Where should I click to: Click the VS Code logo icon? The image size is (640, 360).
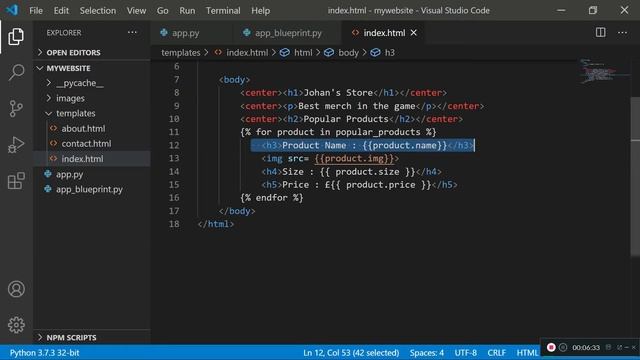coord(12,10)
